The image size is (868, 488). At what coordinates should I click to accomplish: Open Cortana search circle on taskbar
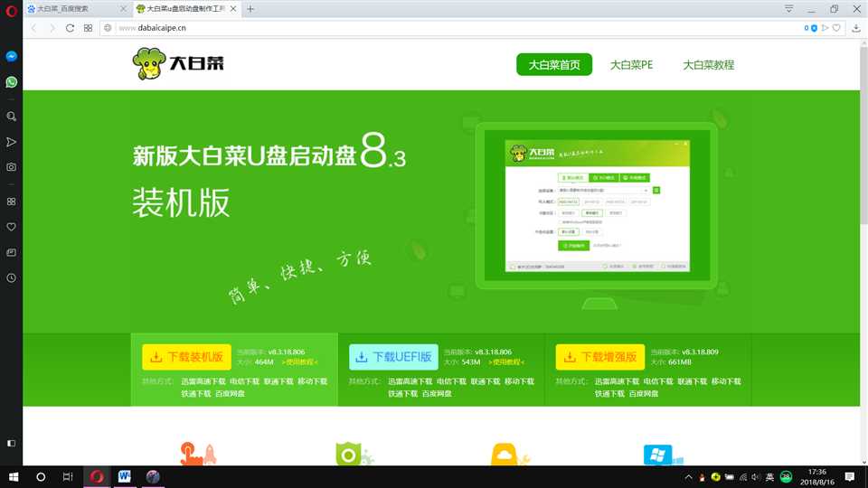pyautogui.click(x=41, y=477)
